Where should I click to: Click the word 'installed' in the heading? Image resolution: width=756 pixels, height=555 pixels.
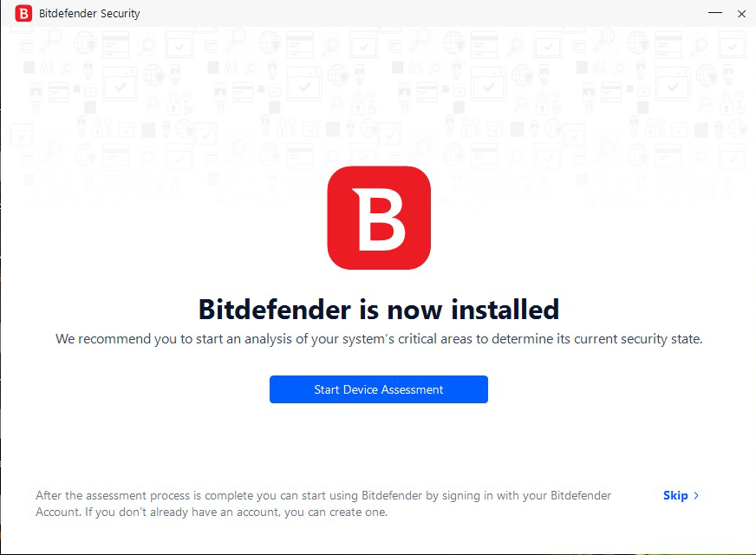pos(505,309)
